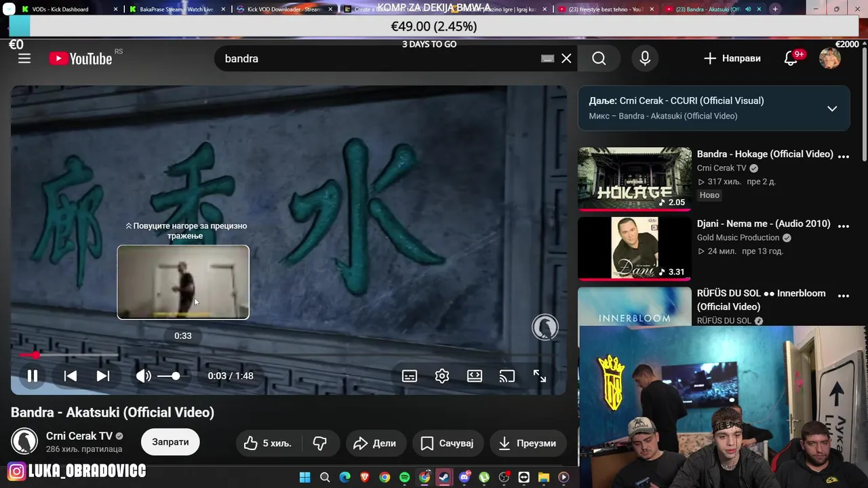Pause the video

[x=33, y=375]
